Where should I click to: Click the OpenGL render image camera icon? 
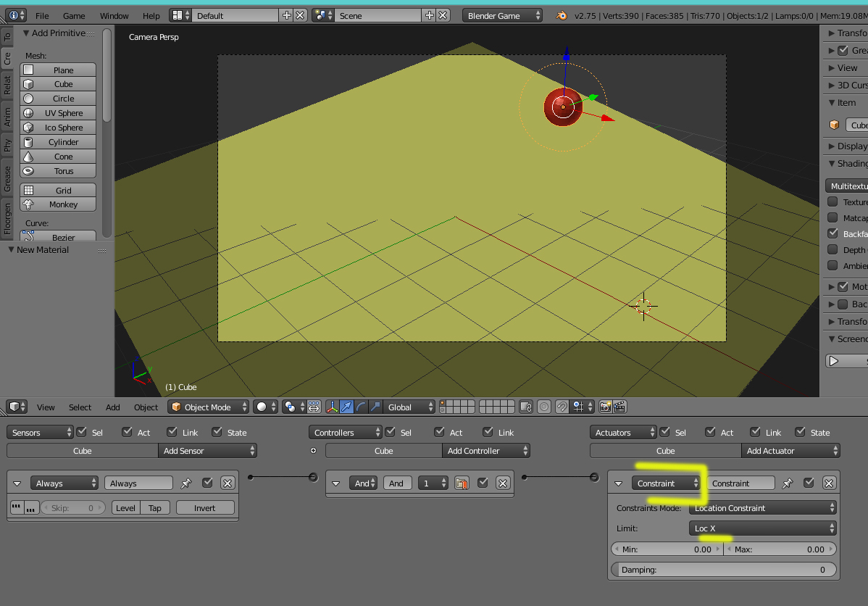tap(606, 407)
